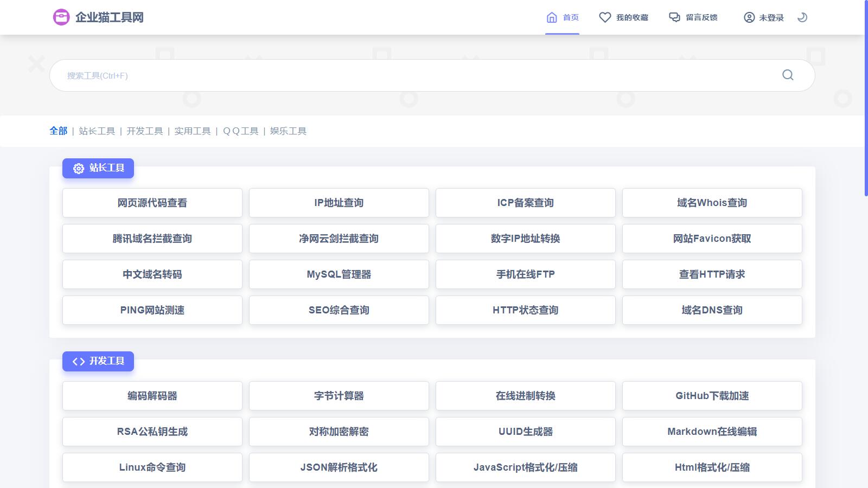Select the 全部 category tab
This screenshot has width=868, height=488.
tap(59, 131)
